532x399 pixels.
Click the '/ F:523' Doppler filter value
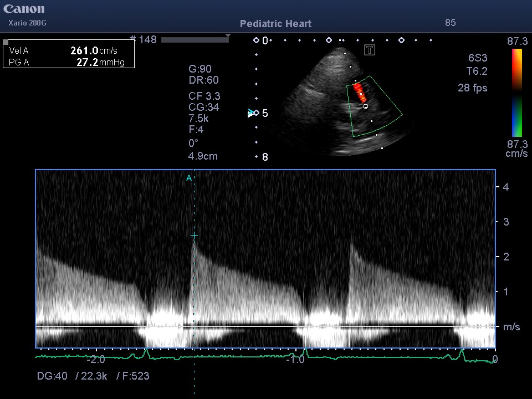point(132,376)
